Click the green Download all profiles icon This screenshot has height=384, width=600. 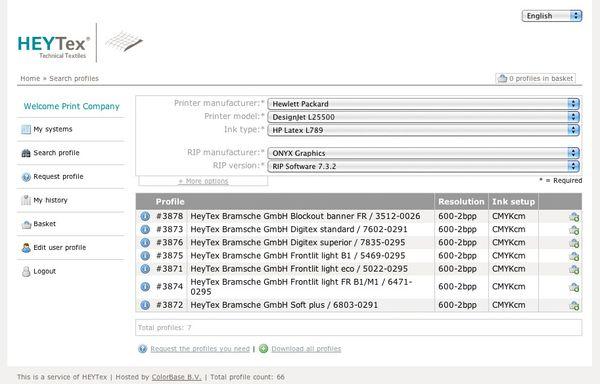click(264, 348)
